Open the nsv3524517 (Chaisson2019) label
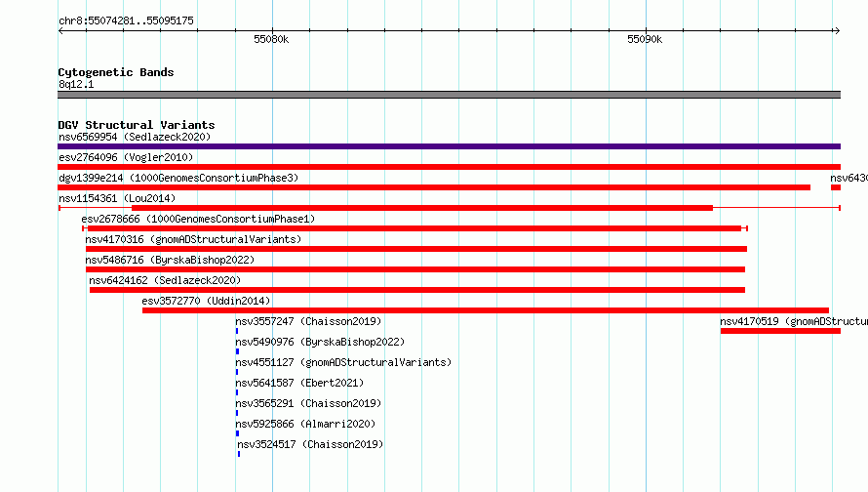 pyautogui.click(x=310, y=444)
